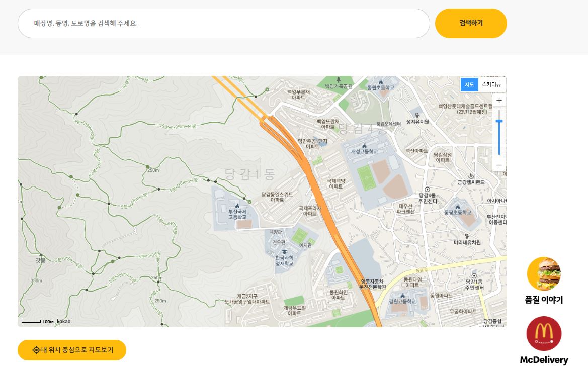Click 백양뜨란채 아파트 label
Viewport: 588px width, 374px height.
(328, 124)
